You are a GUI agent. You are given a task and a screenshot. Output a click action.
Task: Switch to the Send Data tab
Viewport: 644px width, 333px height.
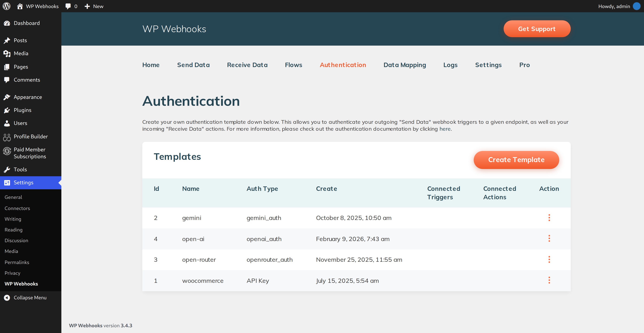193,65
